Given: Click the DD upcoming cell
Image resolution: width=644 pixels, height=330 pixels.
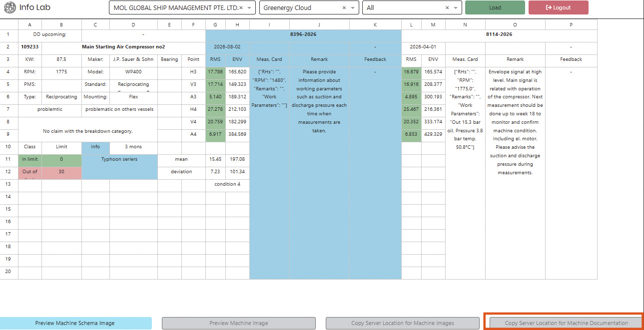Looking at the screenshot, I should [49, 35].
